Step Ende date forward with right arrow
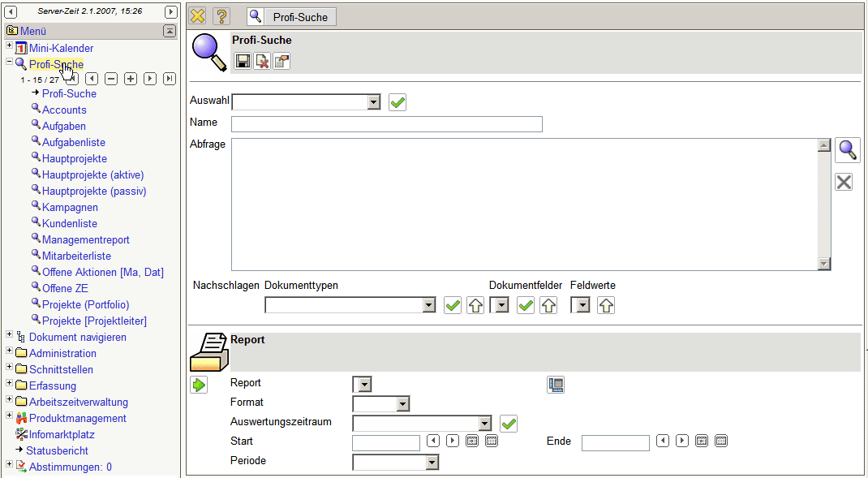This screenshot has height=478, width=868. [682, 441]
